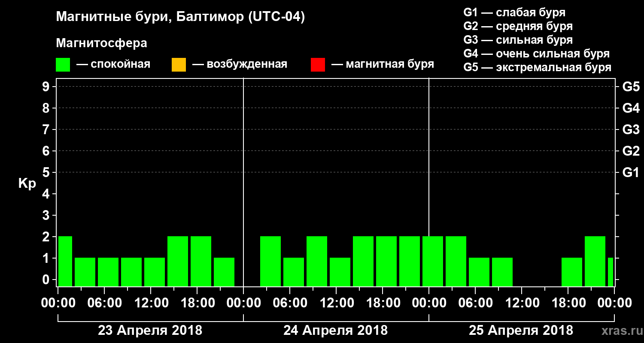This screenshot has width=644, height=343.
Task: Click the 'G3' label on the right scale
Action: coord(631,130)
